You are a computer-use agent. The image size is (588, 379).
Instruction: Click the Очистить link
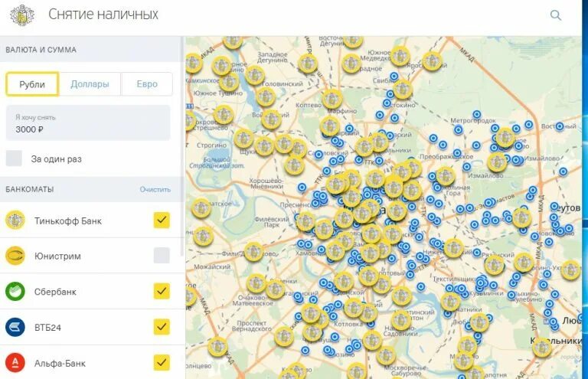tap(155, 190)
